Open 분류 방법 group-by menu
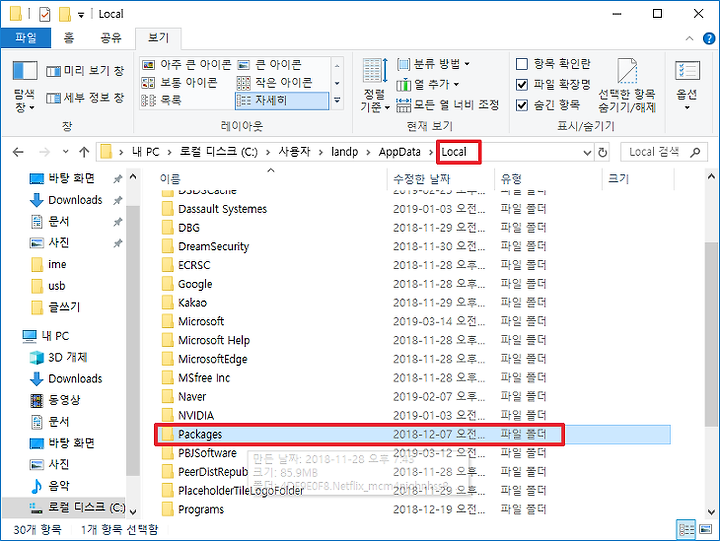 tap(433, 64)
